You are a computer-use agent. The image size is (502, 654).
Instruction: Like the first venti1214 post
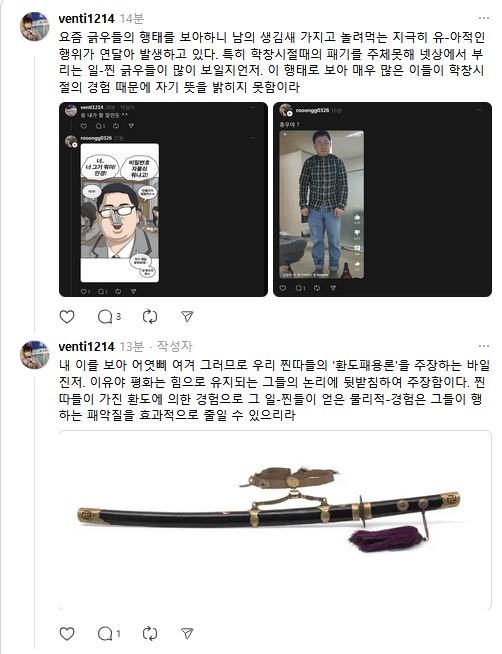click(67, 317)
